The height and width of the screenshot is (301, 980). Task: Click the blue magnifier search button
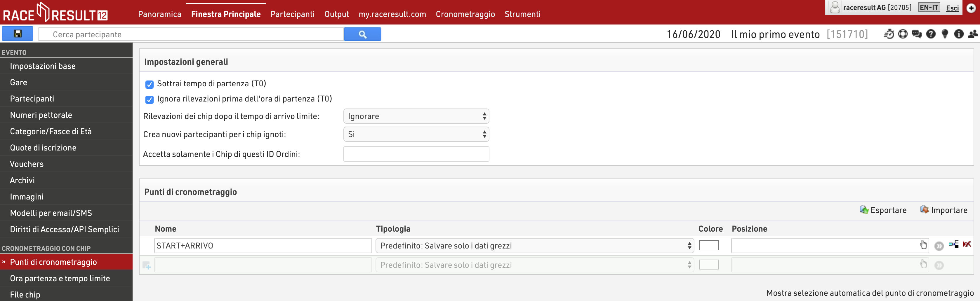(x=362, y=34)
